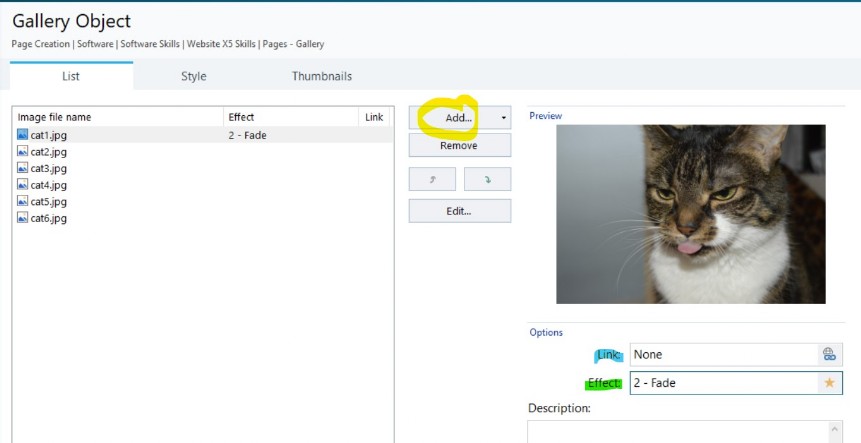Click the Edit... button
This screenshot has width=861, height=443.
pyautogui.click(x=460, y=211)
